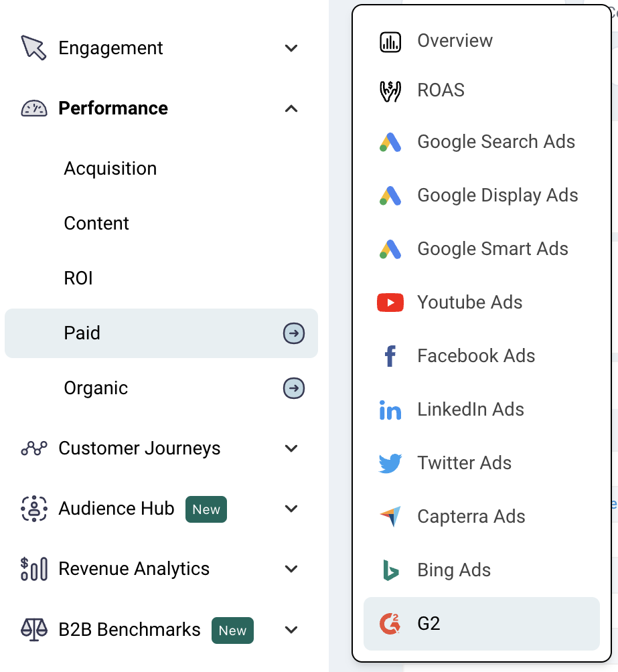Click the B2B Benchmarks scales icon
The height and width of the screenshot is (672, 618).
coord(34,630)
